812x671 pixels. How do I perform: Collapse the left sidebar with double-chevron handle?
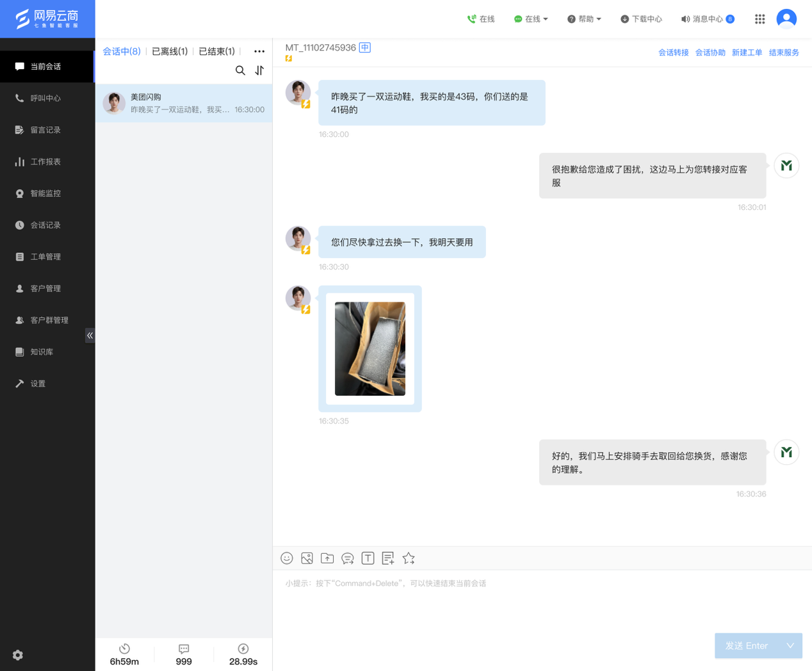coord(90,335)
